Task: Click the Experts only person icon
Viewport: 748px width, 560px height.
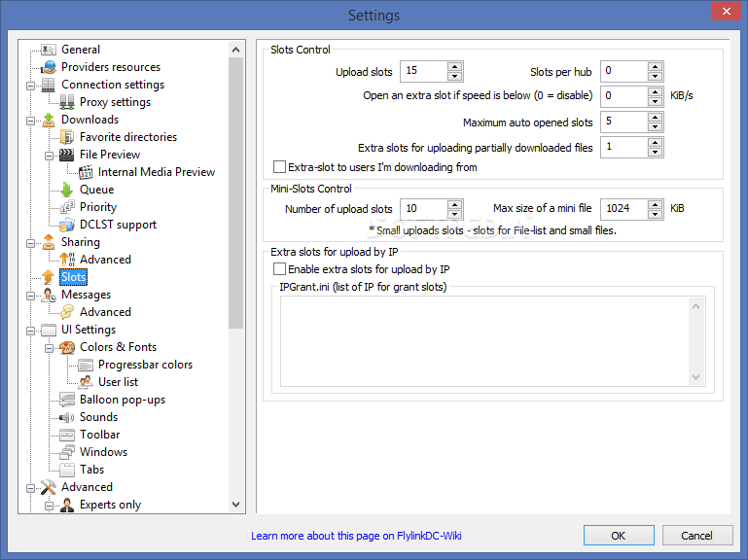Action: pyautogui.click(x=67, y=505)
